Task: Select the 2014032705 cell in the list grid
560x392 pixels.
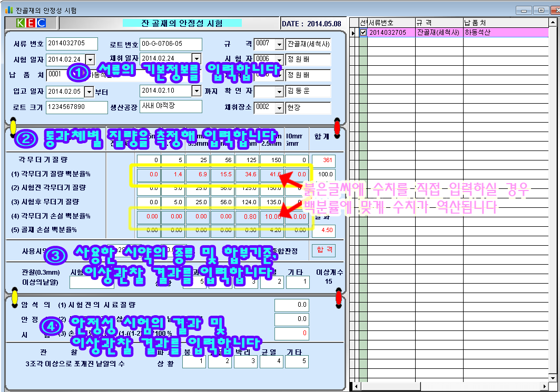Action: (x=391, y=33)
